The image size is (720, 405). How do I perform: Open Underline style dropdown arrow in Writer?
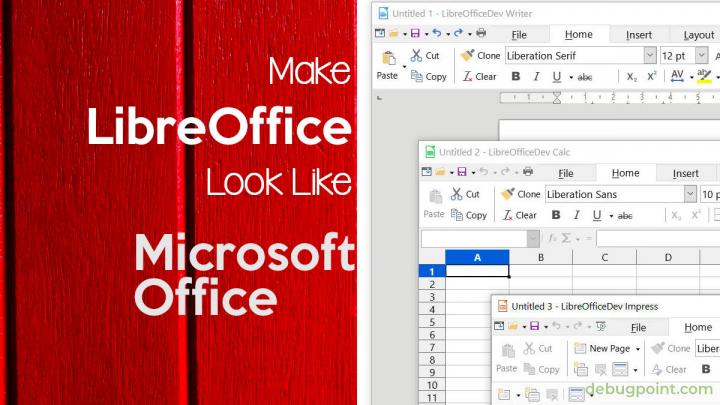571,77
